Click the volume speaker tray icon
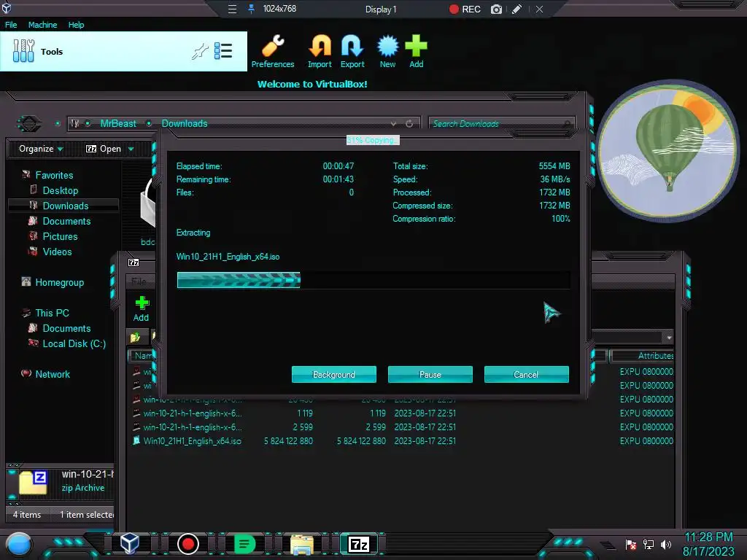The image size is (747, 560). 666,544
